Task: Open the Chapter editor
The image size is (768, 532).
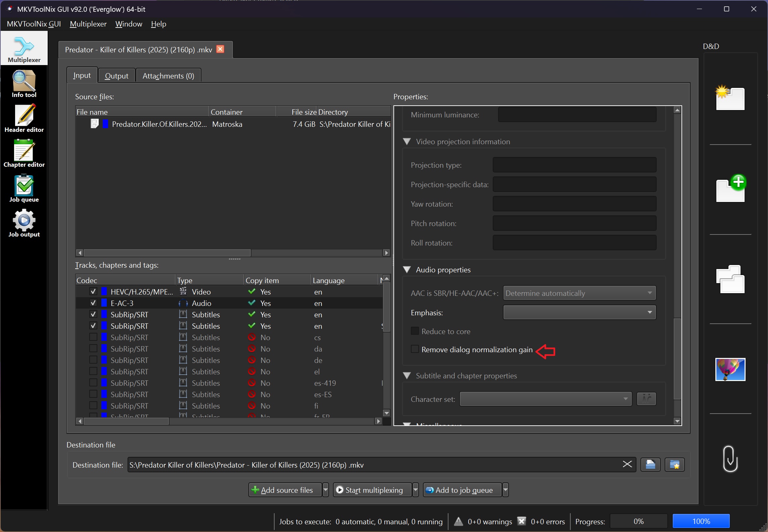Action: click(24, 154)
